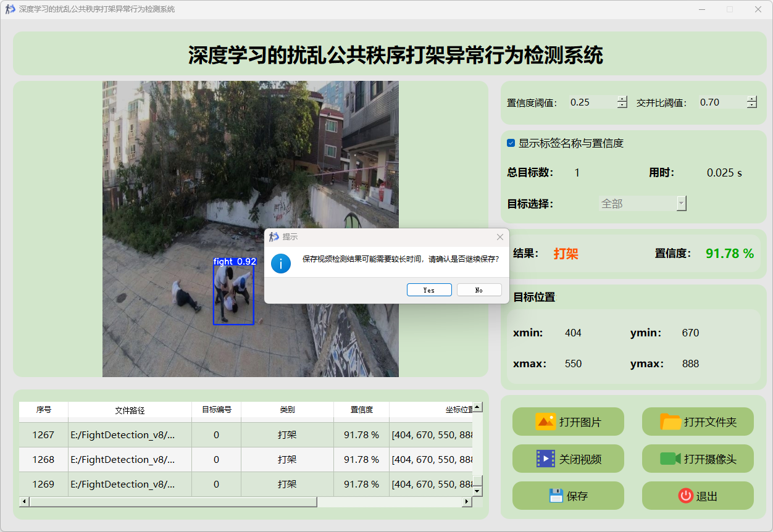This screenshot has width=773, height=532.
Task: Decline saving by clicking No
Action: pyautogui.click(x=479, y=290)
